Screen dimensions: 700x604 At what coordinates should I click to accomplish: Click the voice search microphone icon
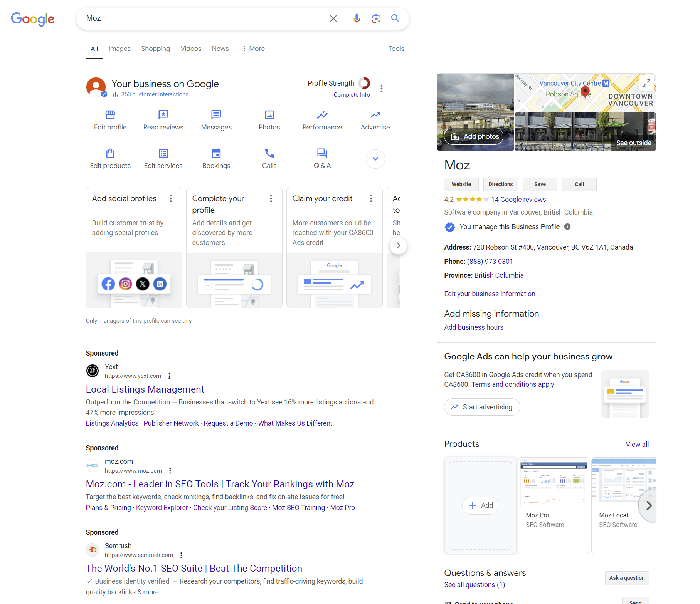click(x=357, y=18)
